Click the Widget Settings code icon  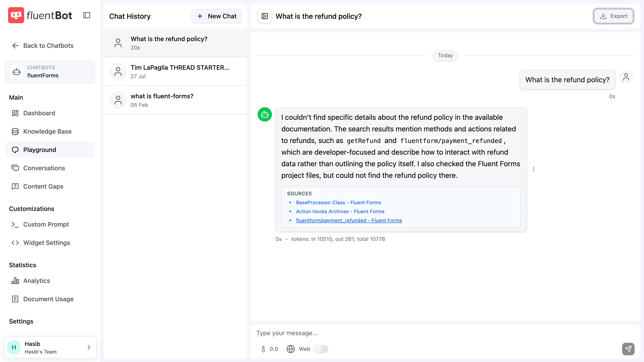tap(15, 243)
